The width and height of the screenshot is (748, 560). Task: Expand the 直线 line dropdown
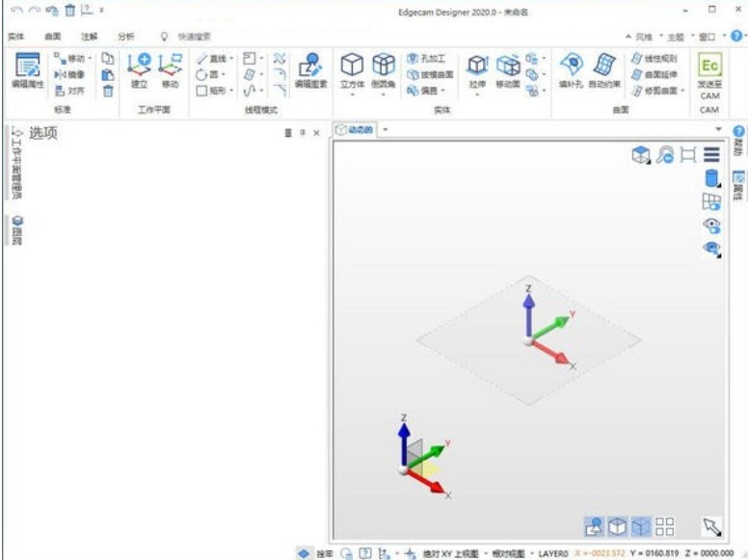[231, 59]
